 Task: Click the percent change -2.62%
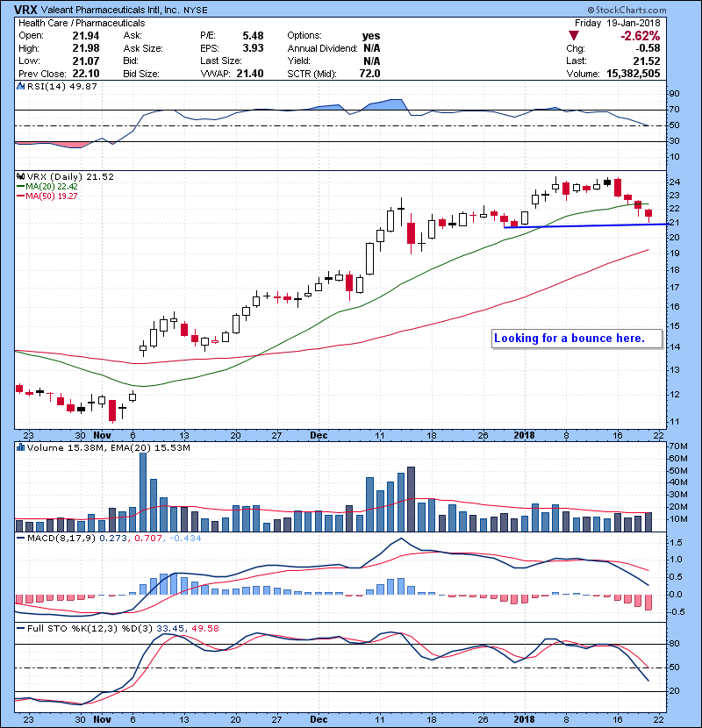coord(641,36)
